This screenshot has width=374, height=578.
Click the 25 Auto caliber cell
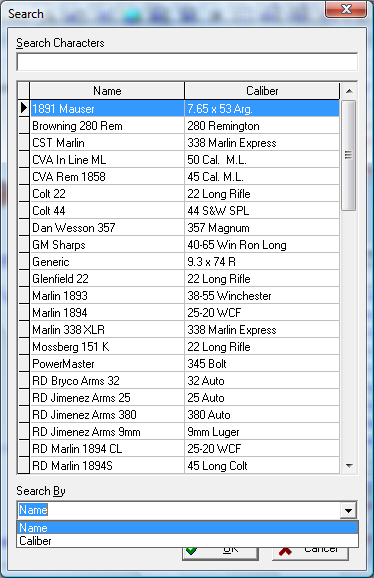pos(262,397)
